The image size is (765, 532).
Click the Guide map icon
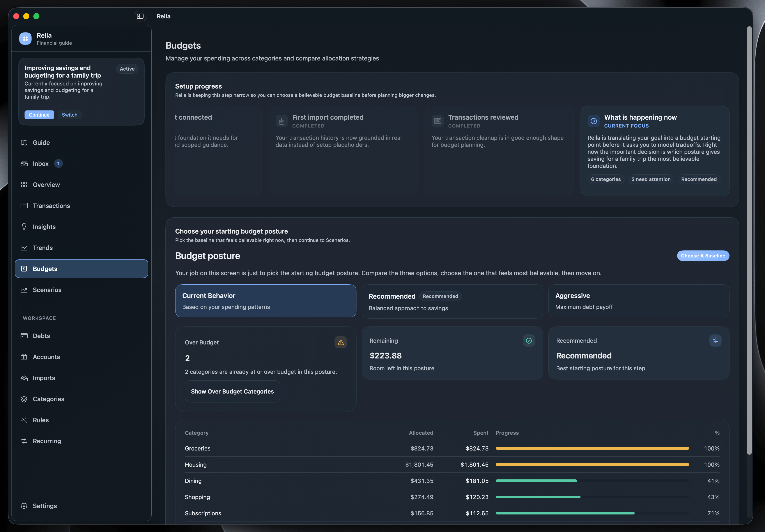click(24, 143)
